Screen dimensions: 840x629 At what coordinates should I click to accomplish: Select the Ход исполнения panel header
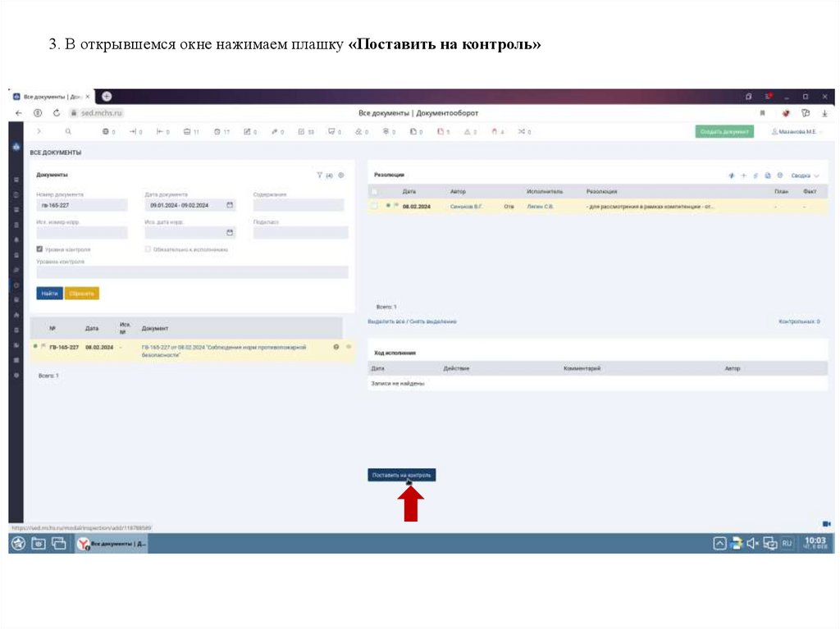point(392,353)
